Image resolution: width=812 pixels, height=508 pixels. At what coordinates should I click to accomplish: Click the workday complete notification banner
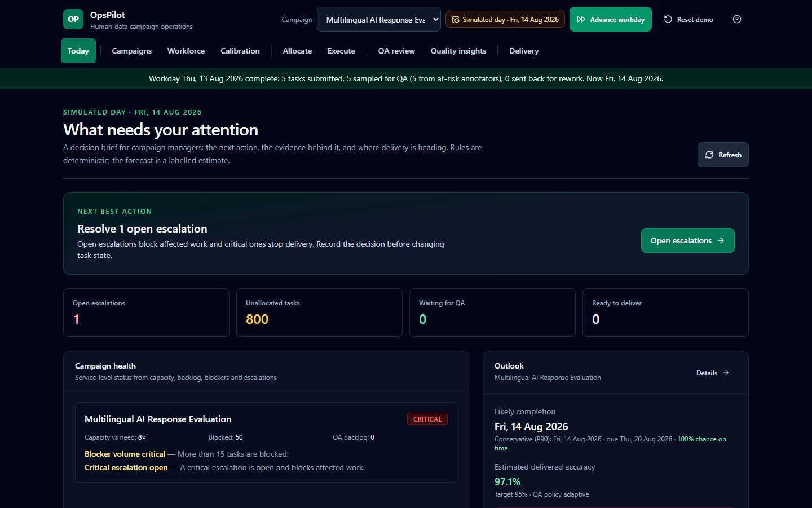coord(406,78)
